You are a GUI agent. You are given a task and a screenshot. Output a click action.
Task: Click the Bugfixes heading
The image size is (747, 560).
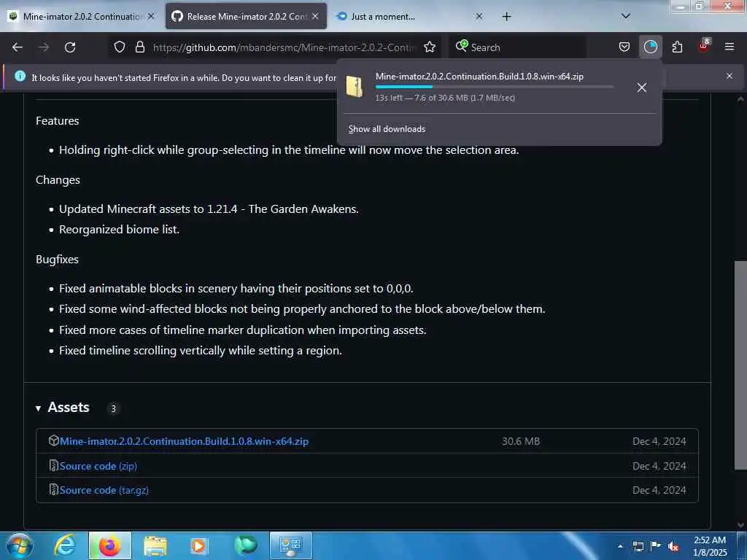click(x=57, y=260)
